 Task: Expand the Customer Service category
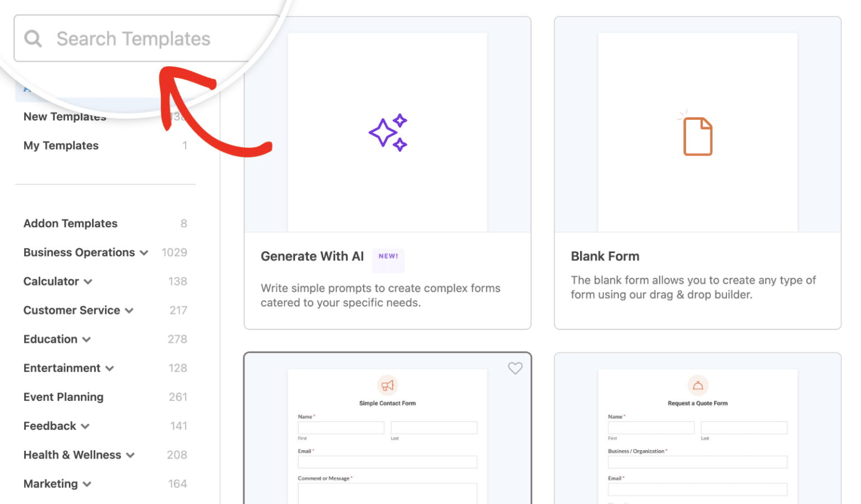coord(129,311)
